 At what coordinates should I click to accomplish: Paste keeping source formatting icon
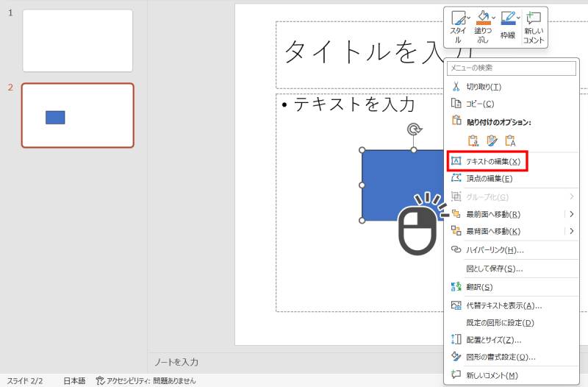pos(492,141)
